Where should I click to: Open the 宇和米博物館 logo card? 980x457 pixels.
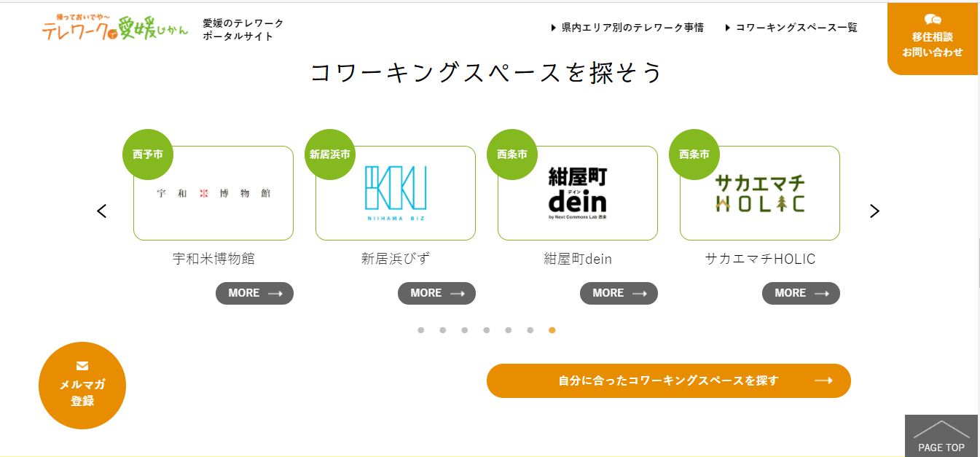coord(213,193)
